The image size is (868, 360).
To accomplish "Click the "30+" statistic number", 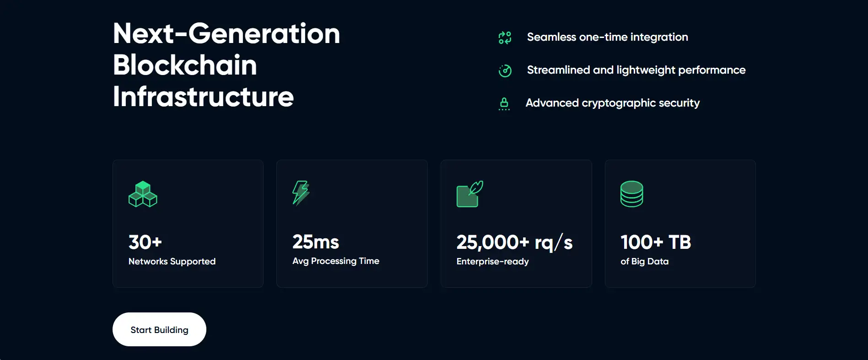I will [x=145, y=242].
